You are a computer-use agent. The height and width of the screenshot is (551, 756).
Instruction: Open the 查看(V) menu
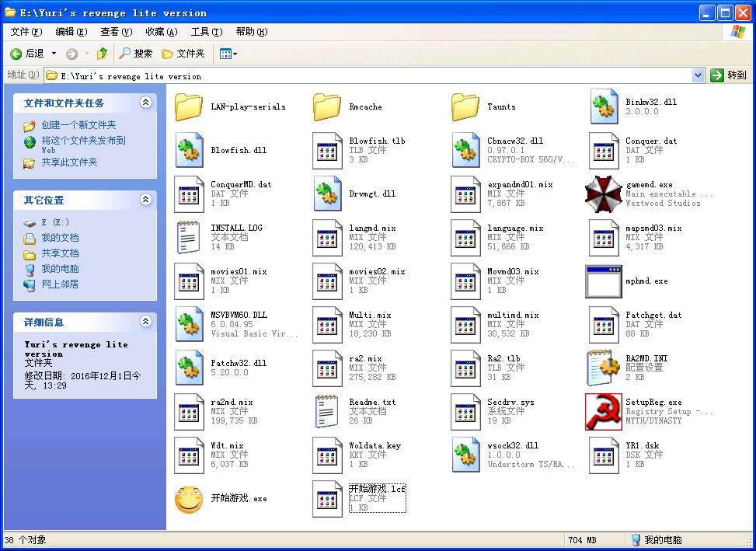117,32
